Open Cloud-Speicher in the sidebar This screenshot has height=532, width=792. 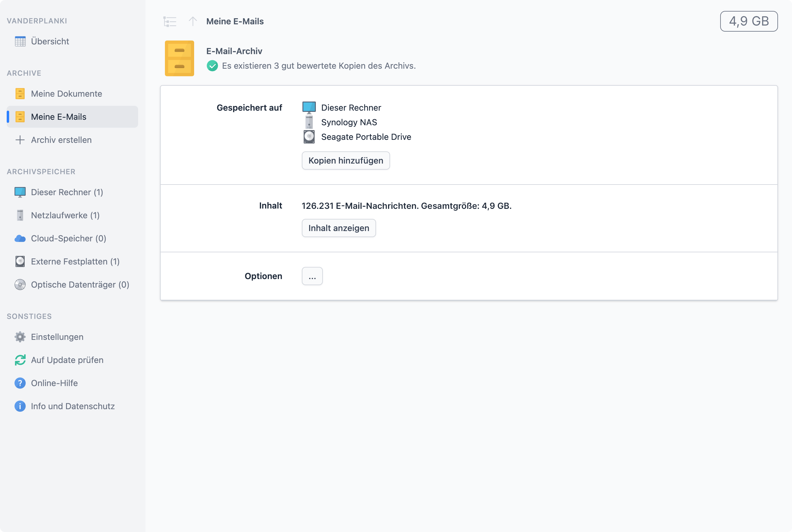coord(68,239)
